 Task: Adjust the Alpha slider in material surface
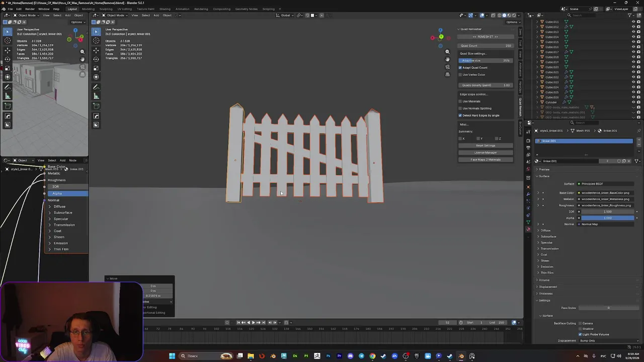coord(608,218)
